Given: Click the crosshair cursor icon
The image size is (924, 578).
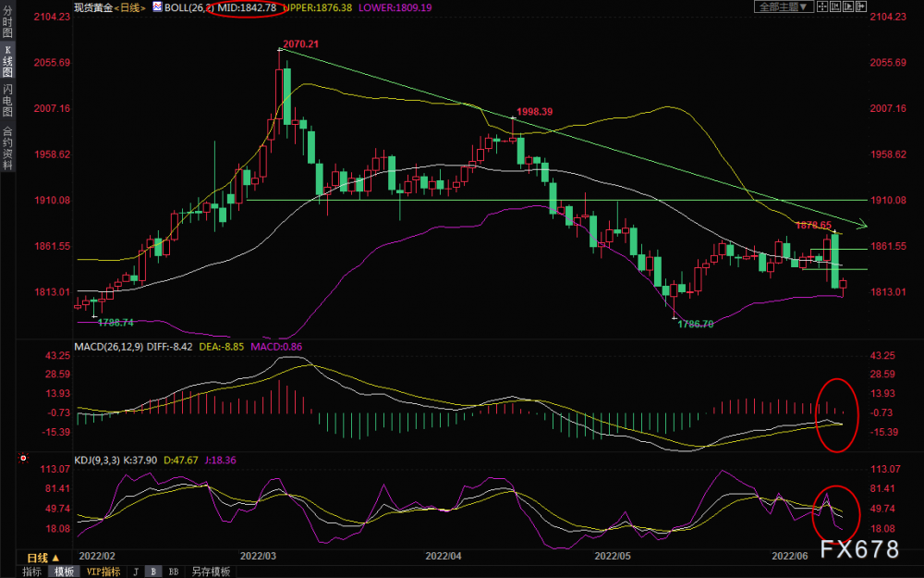Looking at the screenshot, I should pyautogui.click(x=822, y=6).
